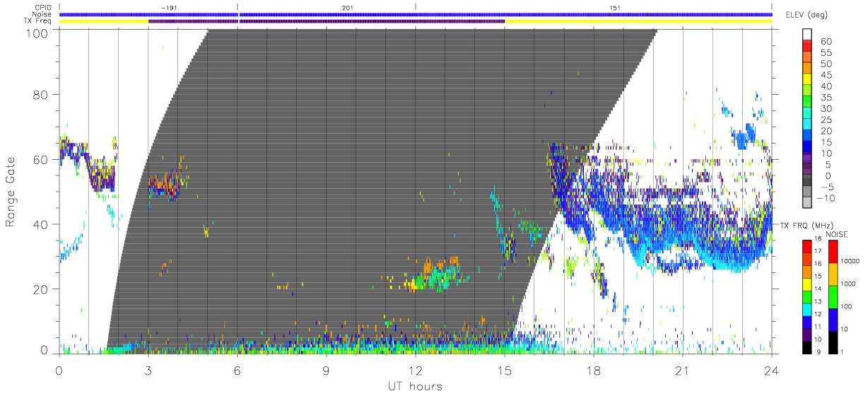The width and height of the screenshot is (868, 401).
Task: Click the blue Noise bar above the plot
Action: click(x=416, y=14)
